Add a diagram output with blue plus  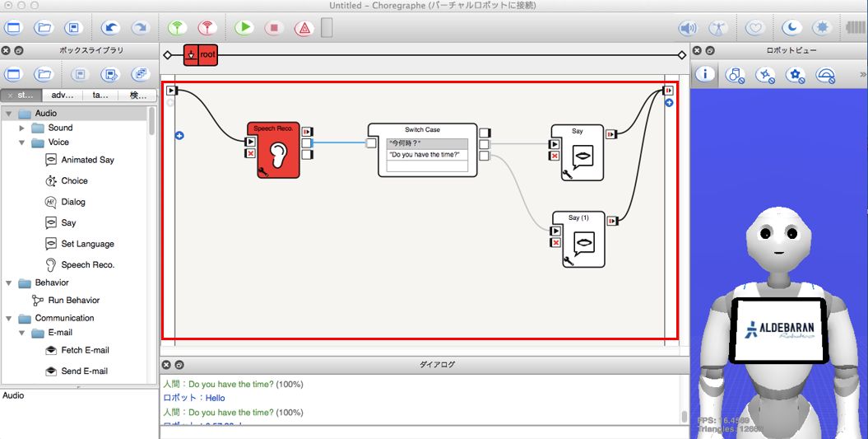tap(669, 103)
